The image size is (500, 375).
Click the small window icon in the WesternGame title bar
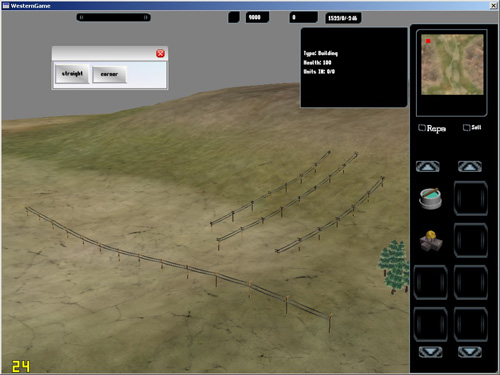pyautogui.click(x=6, y=6)
